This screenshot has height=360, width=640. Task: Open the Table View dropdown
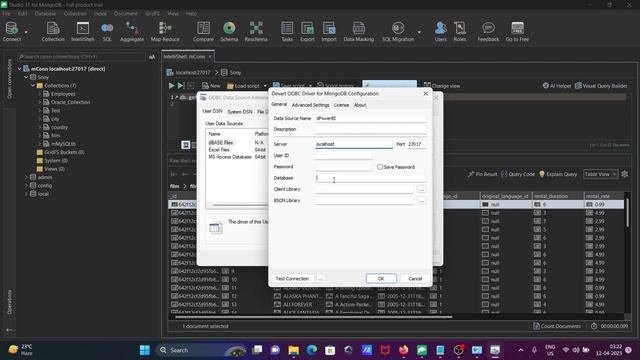pyautogui.click(x=600, y=174)
